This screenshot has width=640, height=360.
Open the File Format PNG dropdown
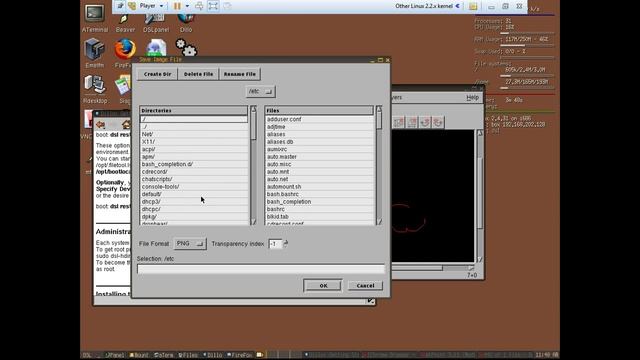(190, 244)
